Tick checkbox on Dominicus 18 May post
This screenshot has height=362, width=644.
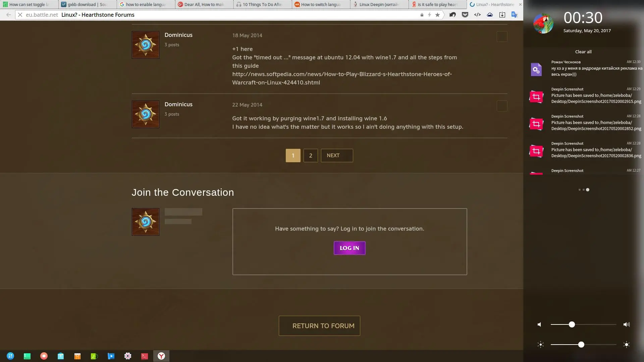[x=502, y=37]
